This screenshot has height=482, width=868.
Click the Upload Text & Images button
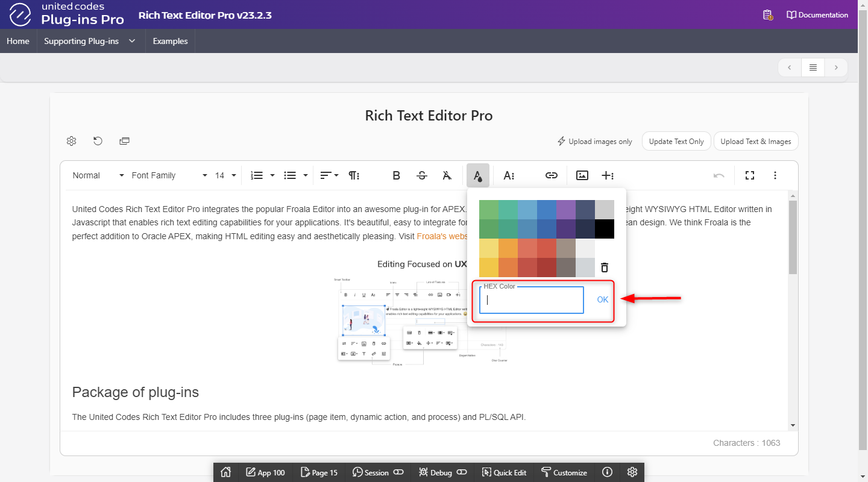coord(756,142)
